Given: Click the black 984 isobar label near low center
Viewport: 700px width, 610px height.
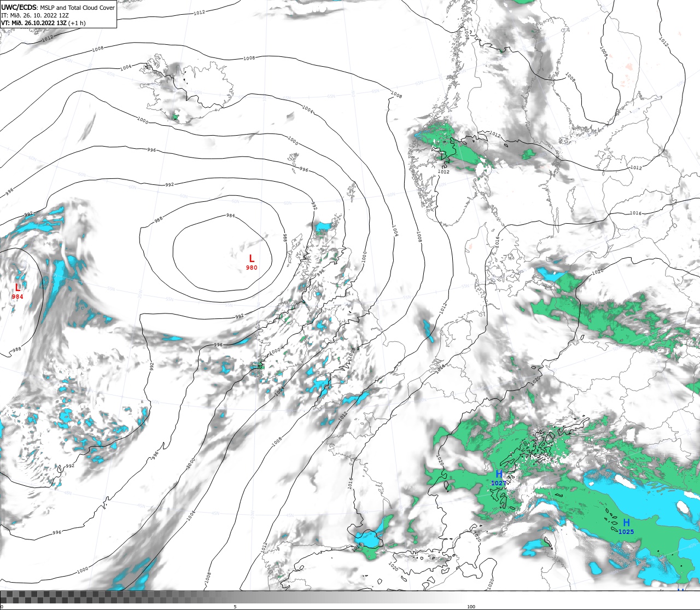Looking at the screenshot, I should (x=231, y=216).
